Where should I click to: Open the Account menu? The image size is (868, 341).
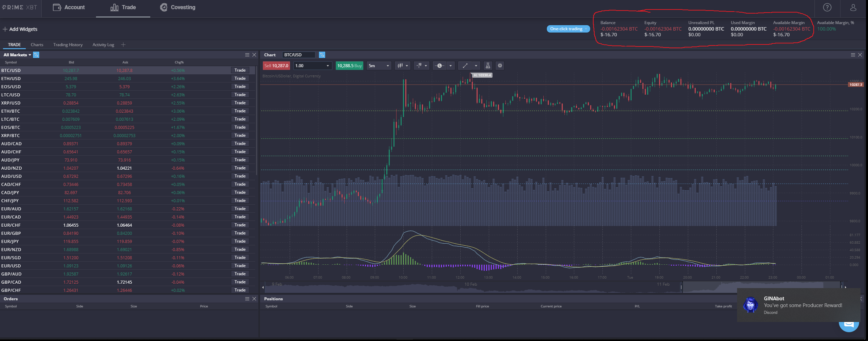coord(69,7)
